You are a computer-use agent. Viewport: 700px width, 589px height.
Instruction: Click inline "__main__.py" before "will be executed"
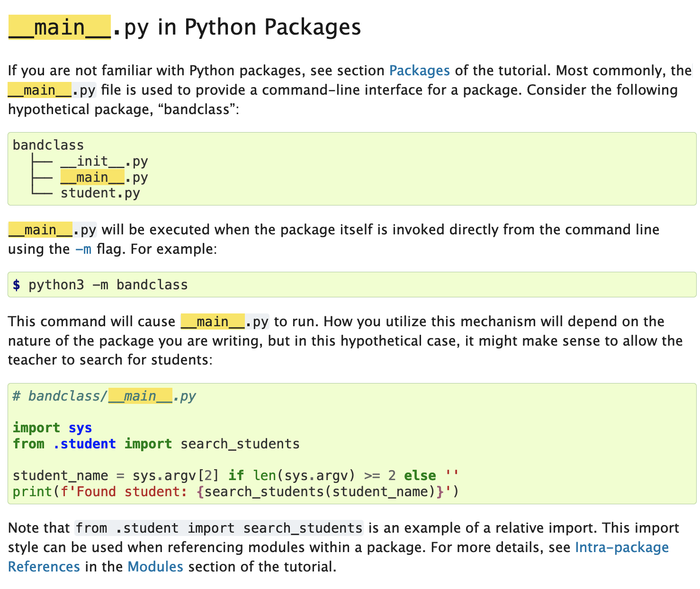coord(53,230)
